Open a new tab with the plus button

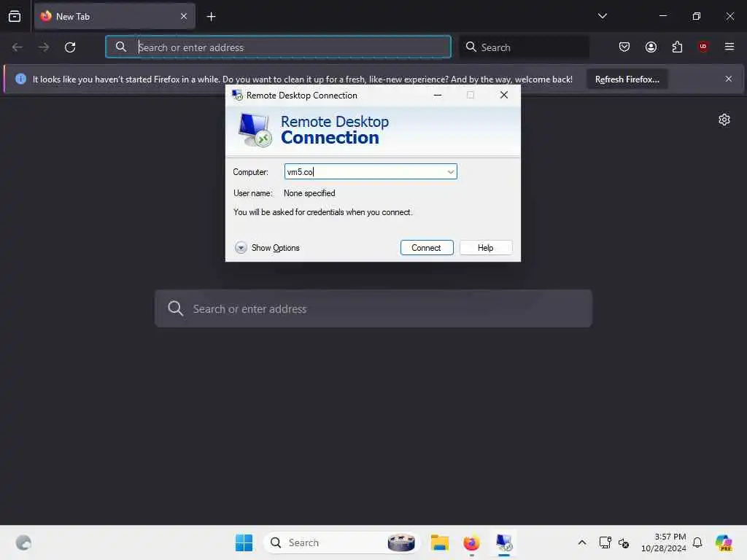pyautogui.click(x=211, y=17)
